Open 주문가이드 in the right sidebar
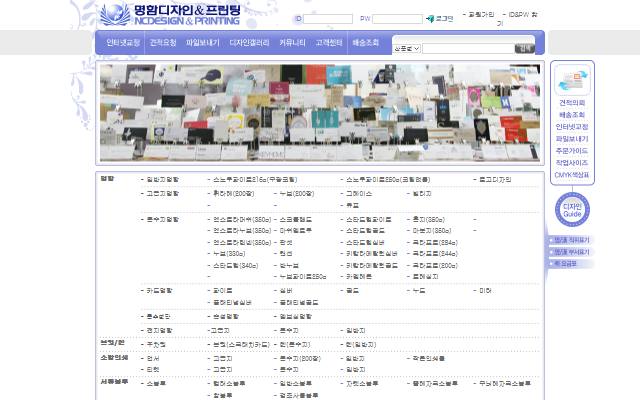The image size is (640, 400). (572, 151)
